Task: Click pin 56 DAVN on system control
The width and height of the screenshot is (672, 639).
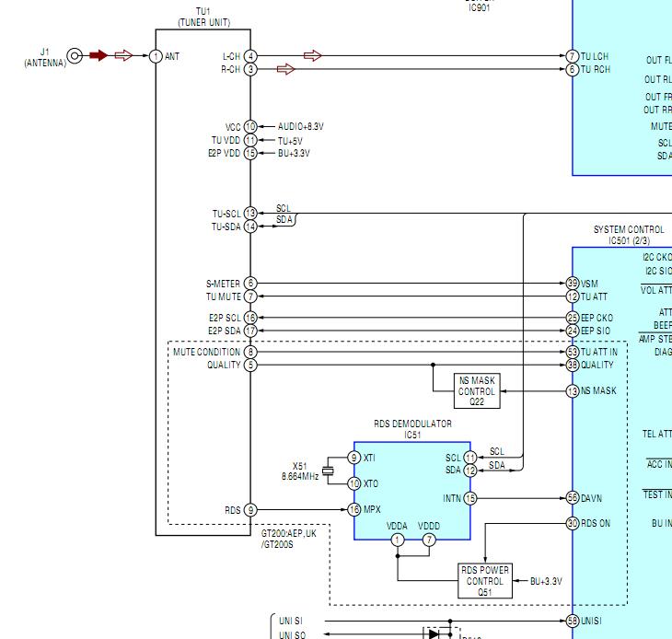Action: tap(573, 498)
